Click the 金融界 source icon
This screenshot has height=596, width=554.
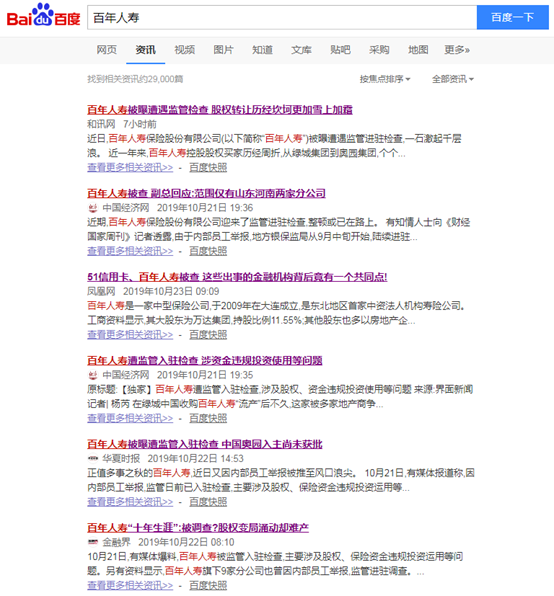coord(93,542)
